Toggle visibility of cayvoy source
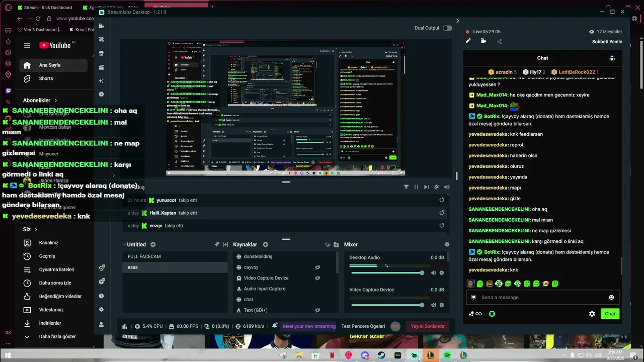 pyautogui.click(x=317, y=267)
